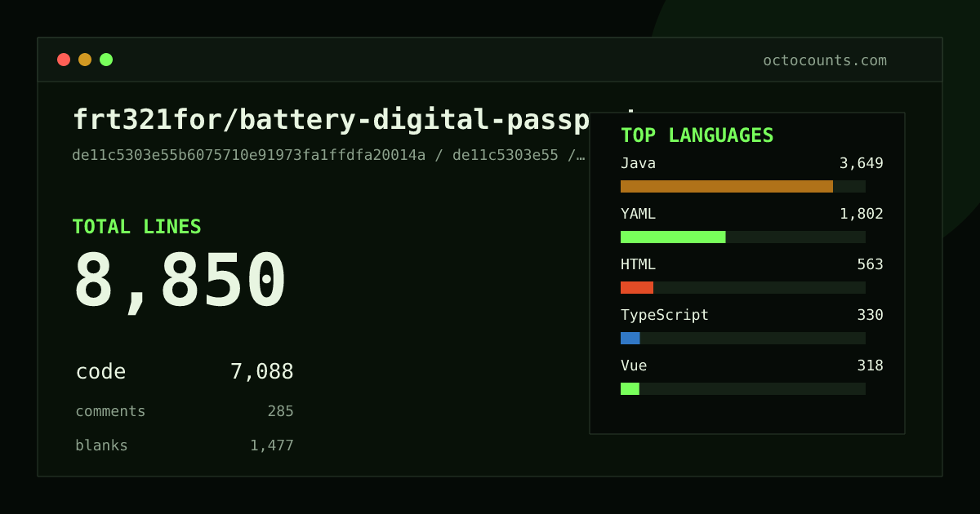Click the red HTML progress bar

(x=637, y=287)
